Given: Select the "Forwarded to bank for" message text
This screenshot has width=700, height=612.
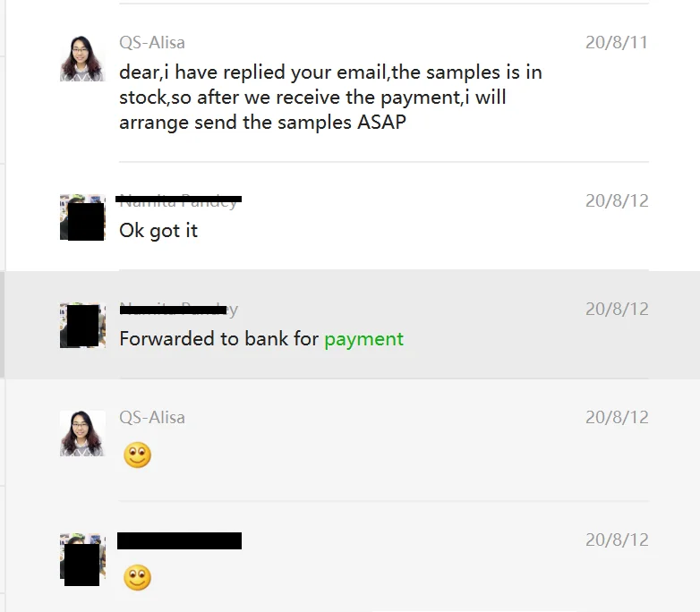Looking at the screenshot, I should 220,339.
